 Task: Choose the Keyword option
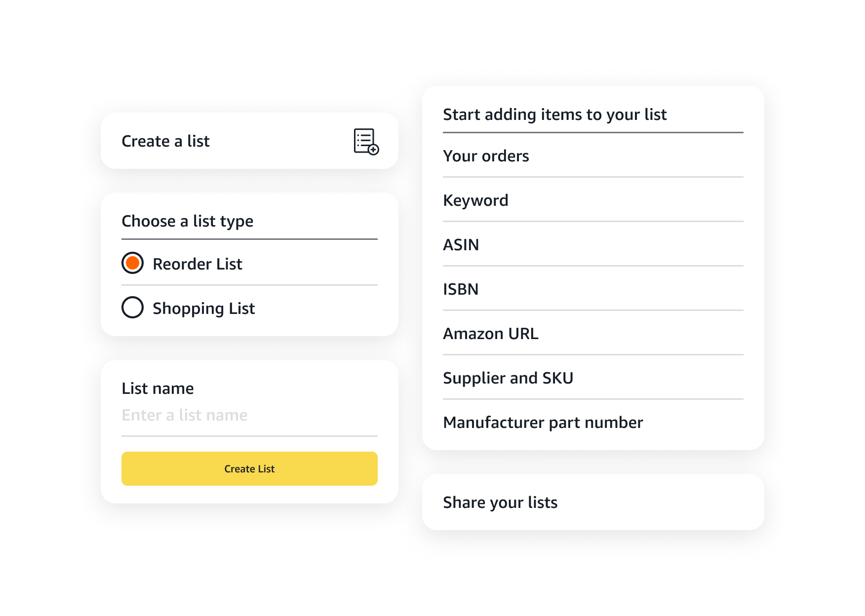click(x=475, y=200)
